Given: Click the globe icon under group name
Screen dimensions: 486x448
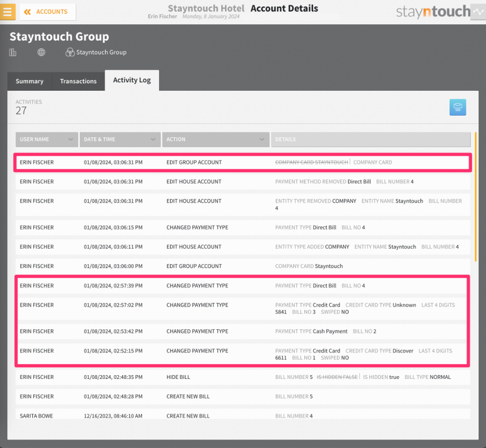Looking at the screenshot, I should click(x=41, y=52).
